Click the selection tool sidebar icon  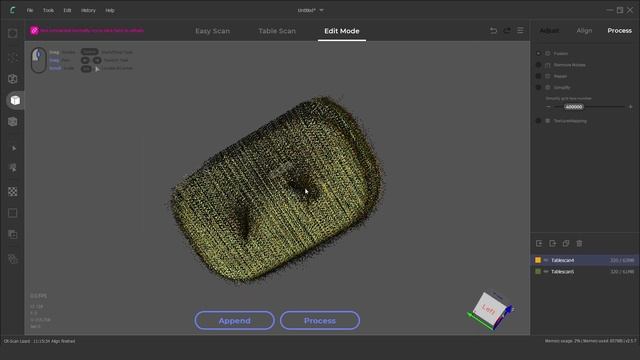[x=13, y=168]
